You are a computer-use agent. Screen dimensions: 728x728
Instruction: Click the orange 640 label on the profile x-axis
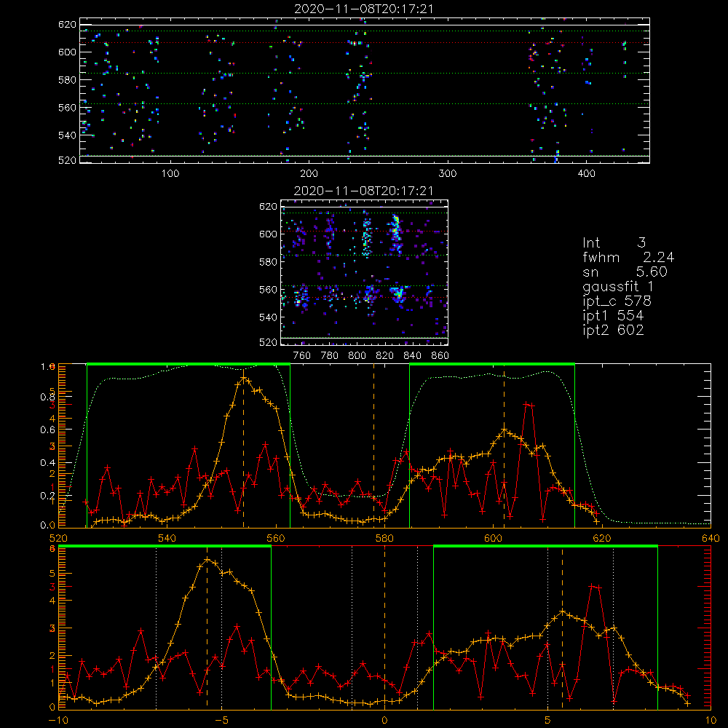(711, 538)
